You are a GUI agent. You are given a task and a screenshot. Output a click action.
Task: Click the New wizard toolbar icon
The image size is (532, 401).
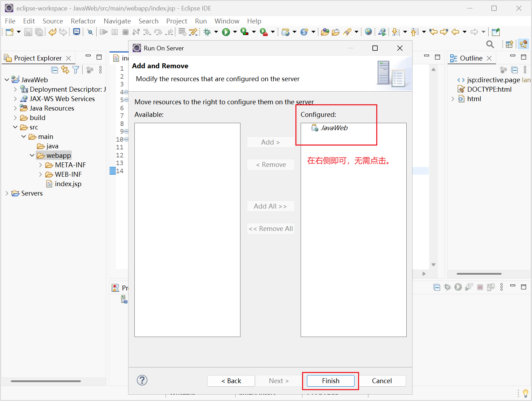tap(9, 32)
